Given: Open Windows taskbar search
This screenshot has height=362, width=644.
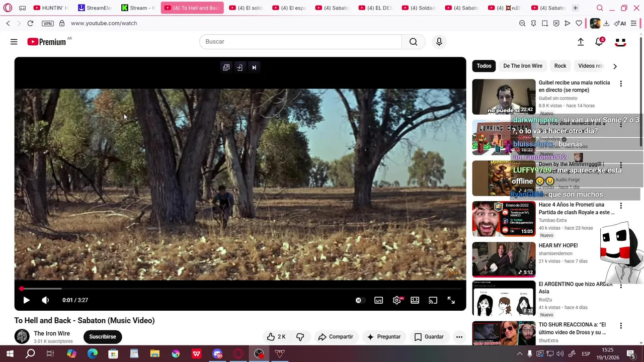Looking at the screenshot, I should click(30, 354).
